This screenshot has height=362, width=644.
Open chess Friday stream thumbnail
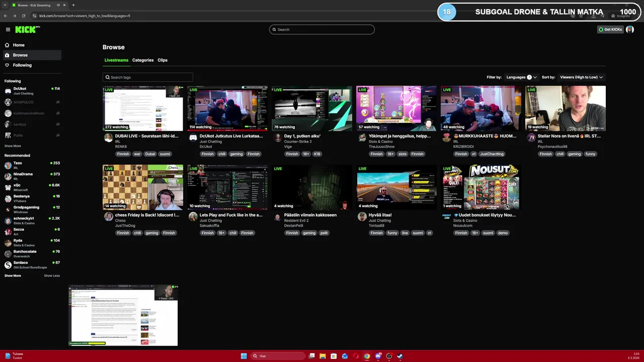coord(143,188)
